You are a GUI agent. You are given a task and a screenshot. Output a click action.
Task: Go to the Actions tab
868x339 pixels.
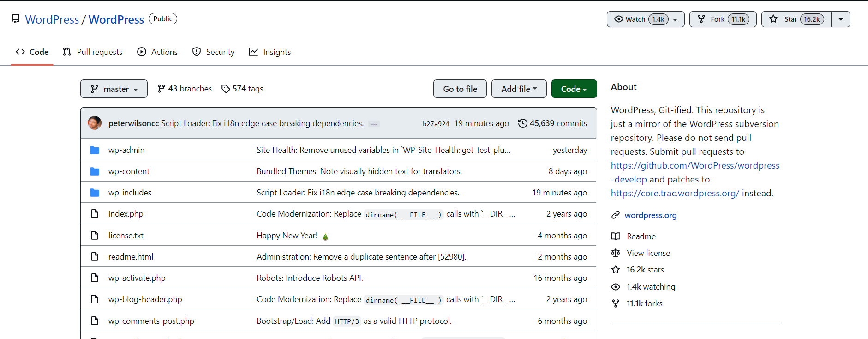point(157,52)
